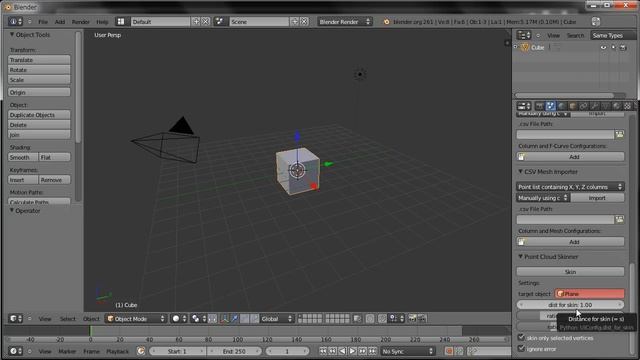The image size is (640, 360).
Task: Open the Render menu
Action: (x=80, y=22)
